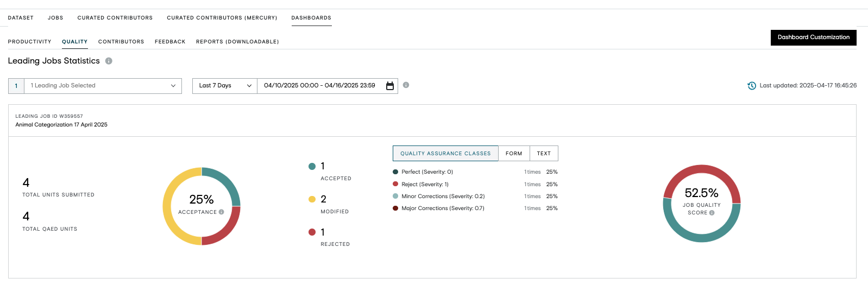Click info icon beside Job Quality Score
The height and width of the screenshot is (285, 868).
tap(712, 213)
